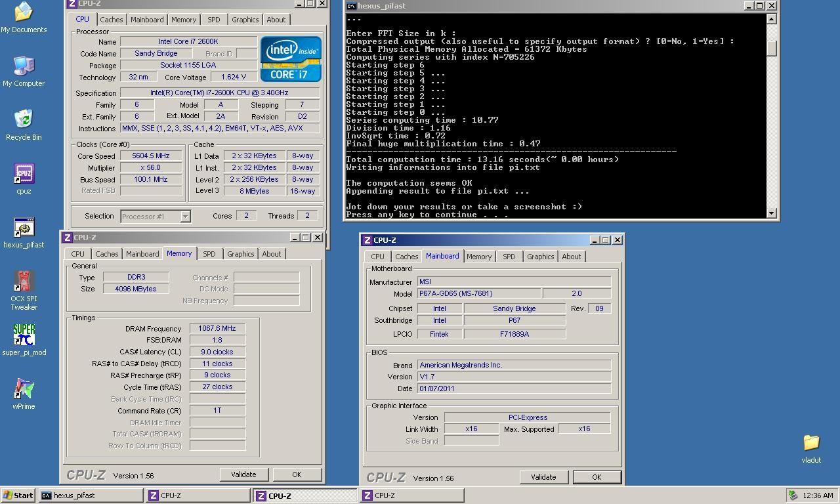Viewport: 840px width, 504px height.
Task: Click the Intel Core i7 logo badge
Action: [x=291, y=58]
